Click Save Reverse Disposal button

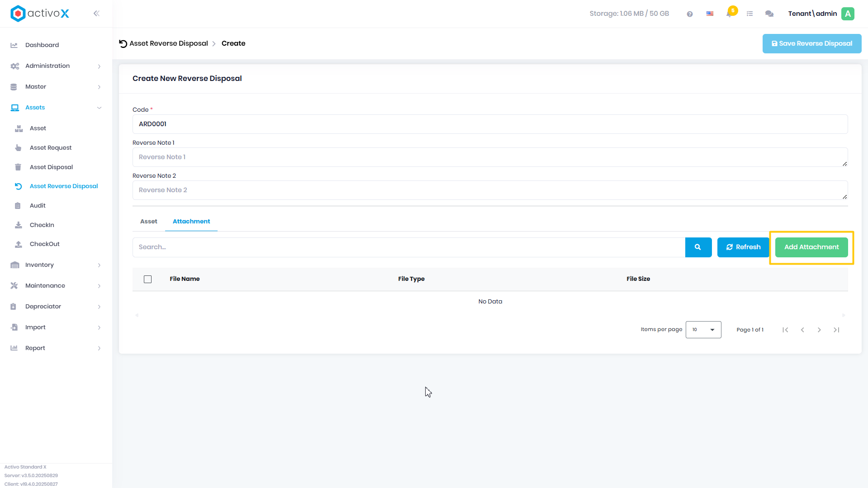click(x=812, y=44)
